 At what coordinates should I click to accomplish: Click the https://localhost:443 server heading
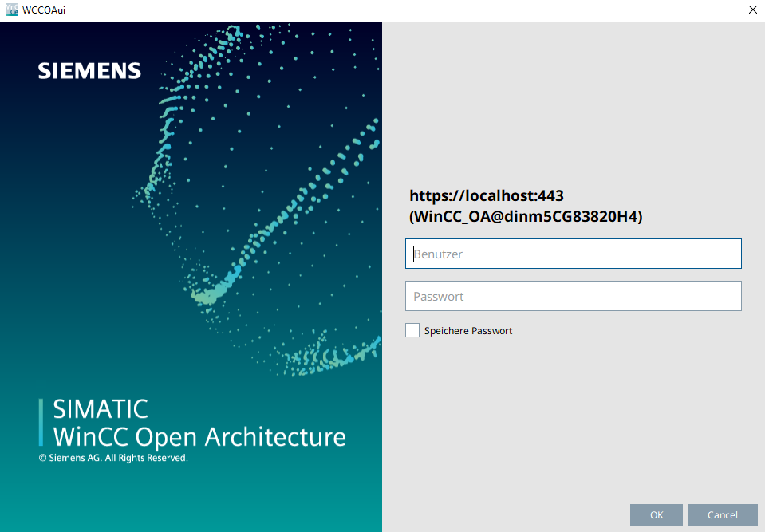tap(487, 195)
